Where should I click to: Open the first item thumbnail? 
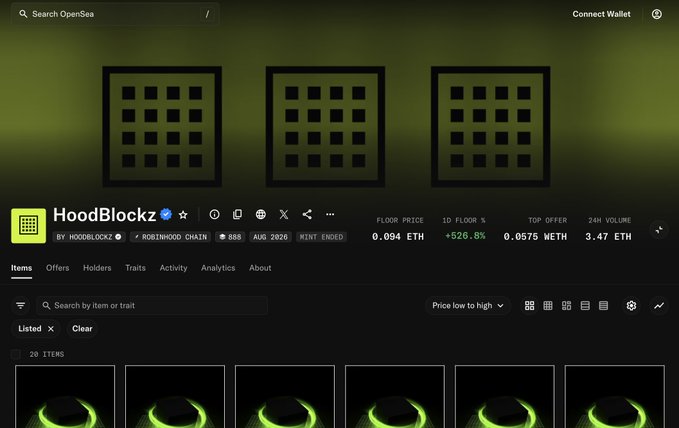[x=65, y=396]
